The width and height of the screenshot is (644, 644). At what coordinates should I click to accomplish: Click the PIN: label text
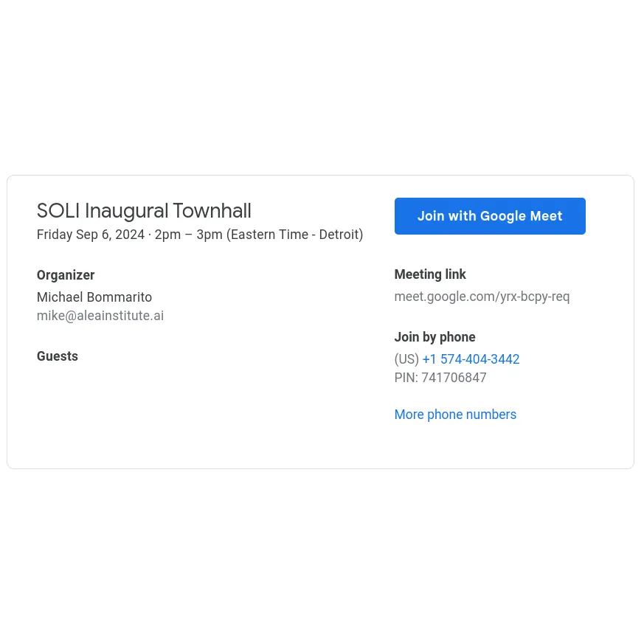click(x=406, y=378)
